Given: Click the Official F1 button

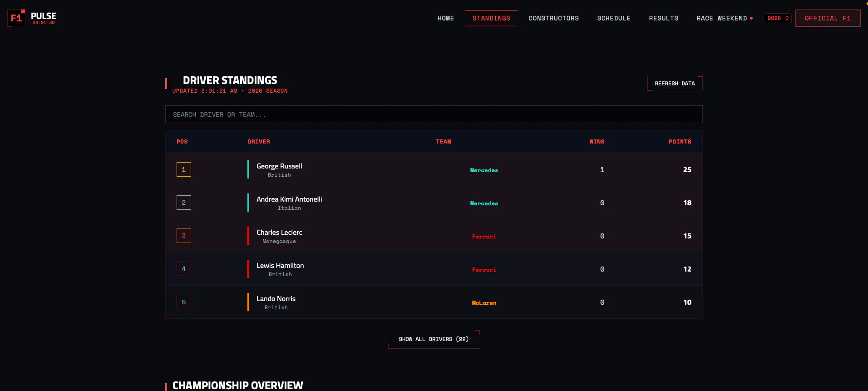Looking at the screenshot, I should pyautogui.click(x=828, y=18).
